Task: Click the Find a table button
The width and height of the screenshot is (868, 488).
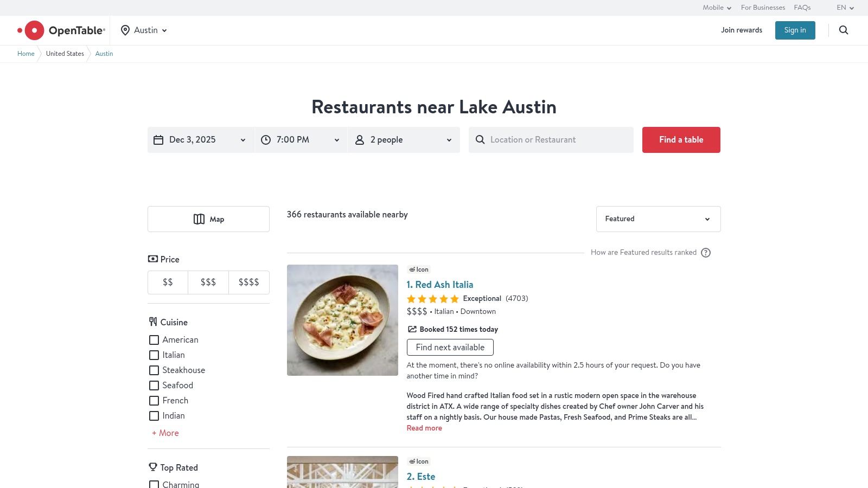Action: (x=681, y=139)
